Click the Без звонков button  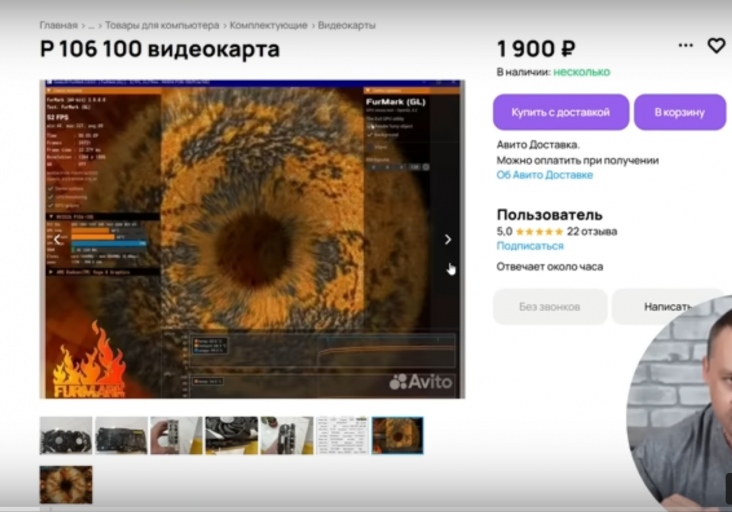click(550, 307)
